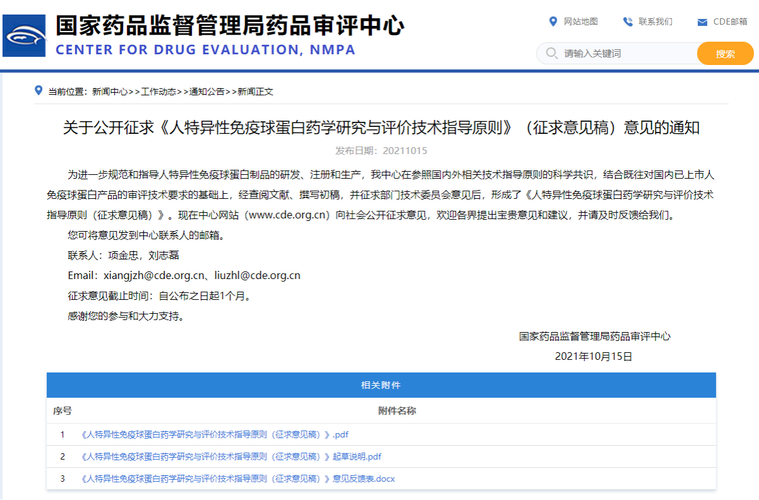Click 感谢您的参与和大力支持 line
This screenshot has width=759, height=500.
(126, 316)
